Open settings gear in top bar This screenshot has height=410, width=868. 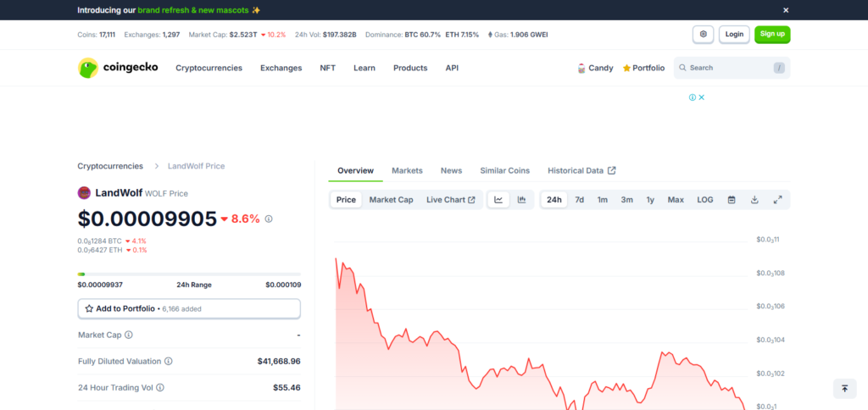[703, 34]
